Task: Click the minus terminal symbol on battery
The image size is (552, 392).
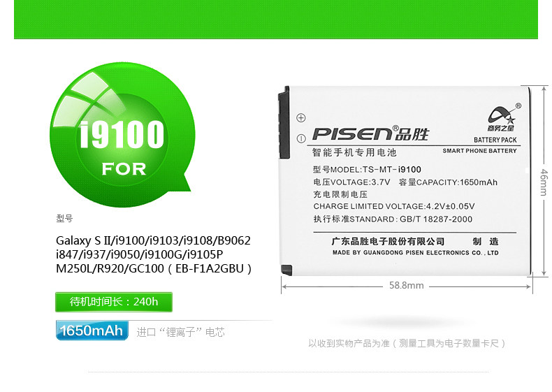Action: pos(301,138)
